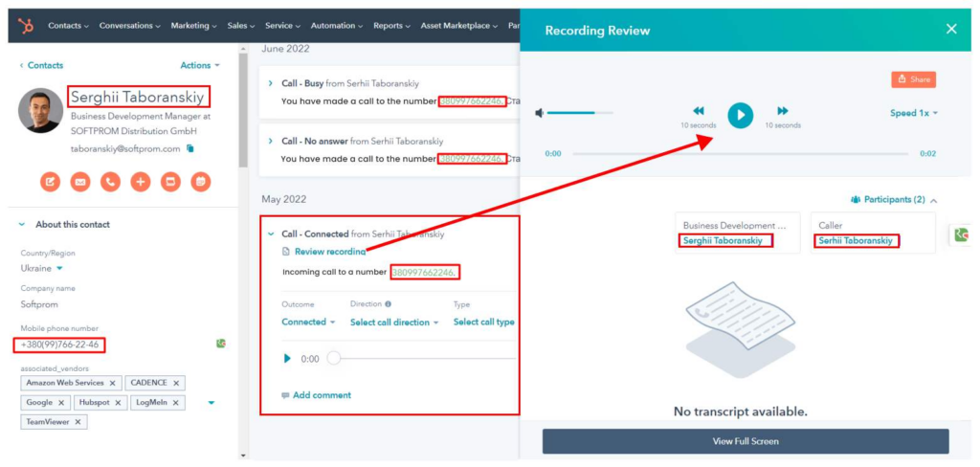Mute the recording with speaker icon
The width and height of the screenshot is (980, 467).
[540, 113]
